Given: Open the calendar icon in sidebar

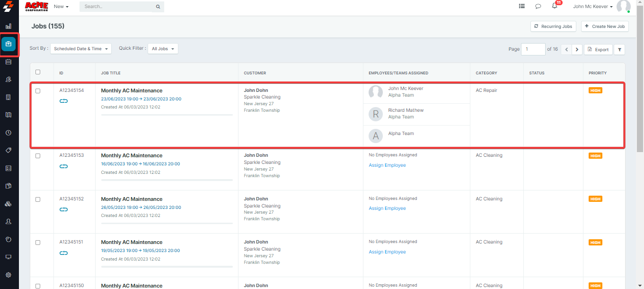Looking at the screenshot, I should coord(9,62).
